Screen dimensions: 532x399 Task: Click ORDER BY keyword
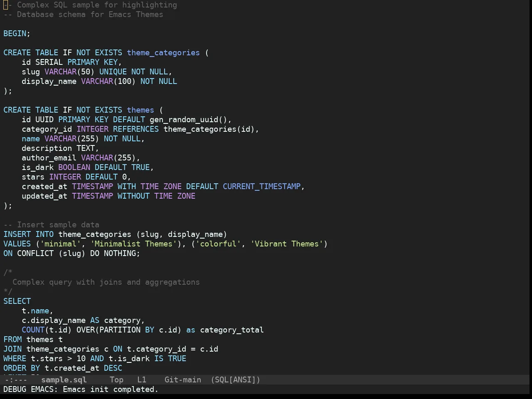(x=22, y=368)
